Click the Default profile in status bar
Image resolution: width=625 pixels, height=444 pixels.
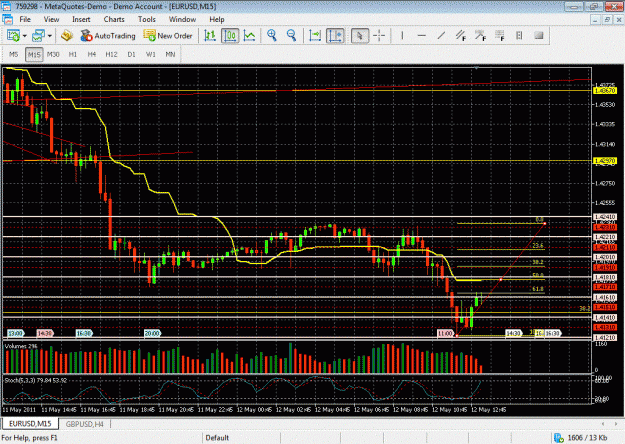217,438
